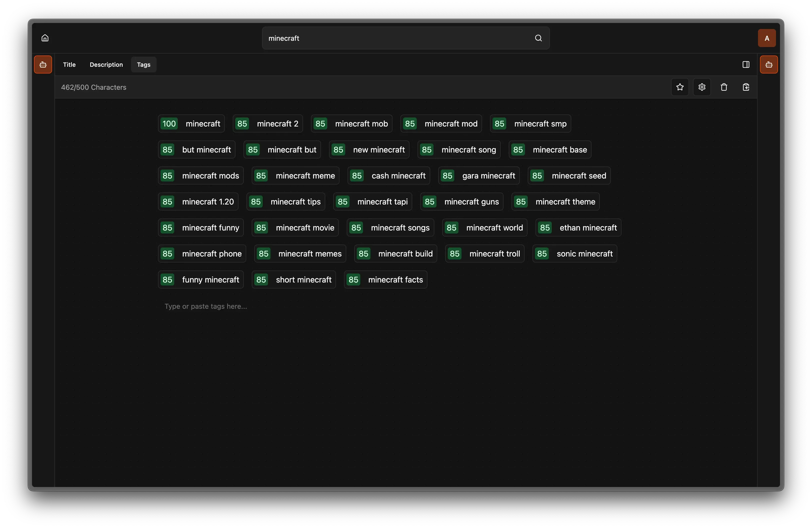This screenshot has height=528, width=812.
Task: Click the 'minecraft facts' tag
Action: (x=385, y=279)
